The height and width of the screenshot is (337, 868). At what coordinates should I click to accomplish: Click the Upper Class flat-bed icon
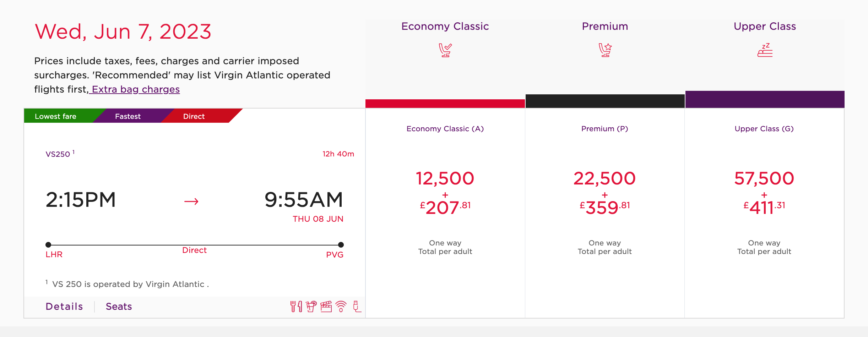pyautogui.click(x=765, y=50)
